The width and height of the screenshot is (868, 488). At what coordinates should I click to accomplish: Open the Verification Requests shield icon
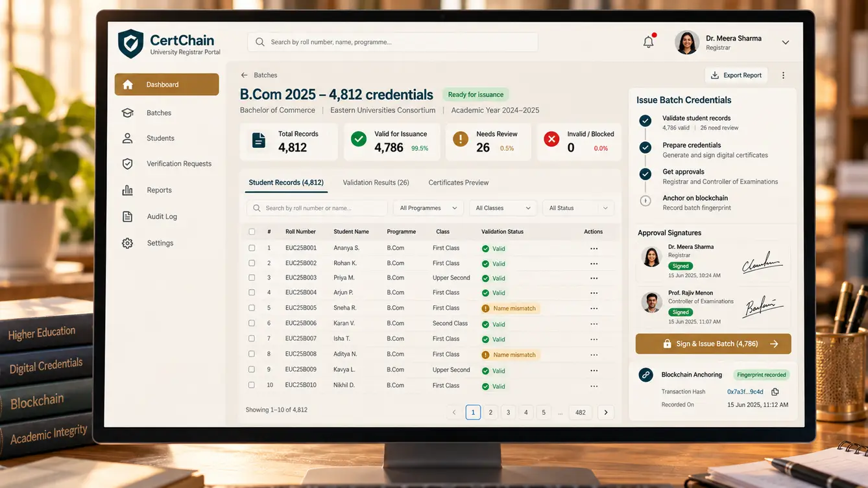128,164
